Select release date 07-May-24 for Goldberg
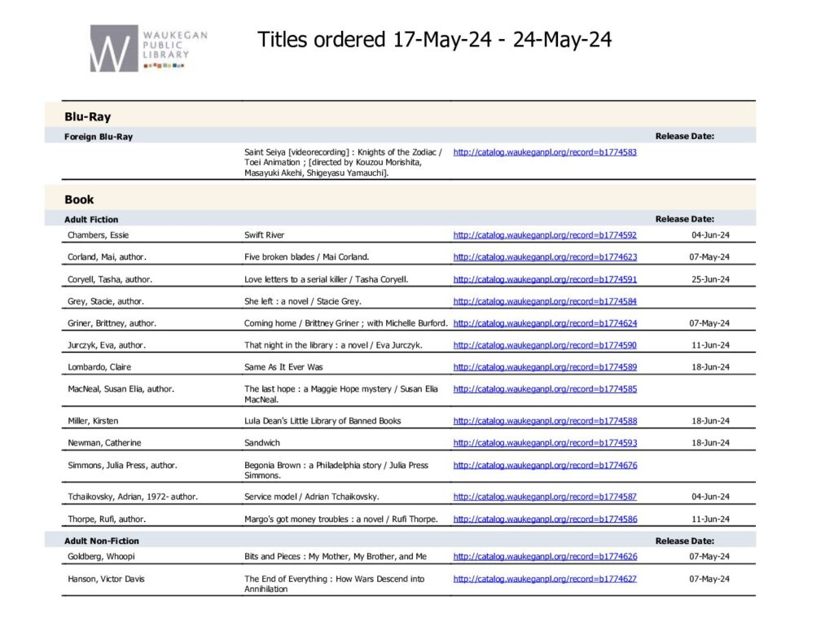 point(709,556)
